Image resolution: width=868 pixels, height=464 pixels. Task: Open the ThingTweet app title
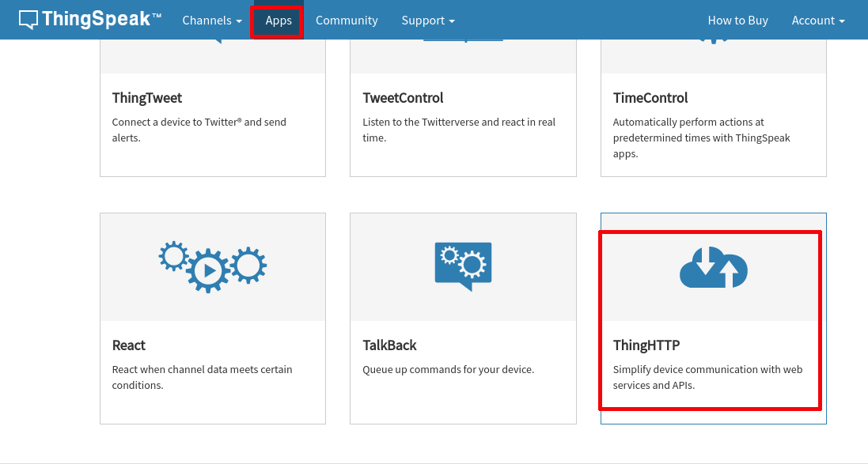[146, 98]
